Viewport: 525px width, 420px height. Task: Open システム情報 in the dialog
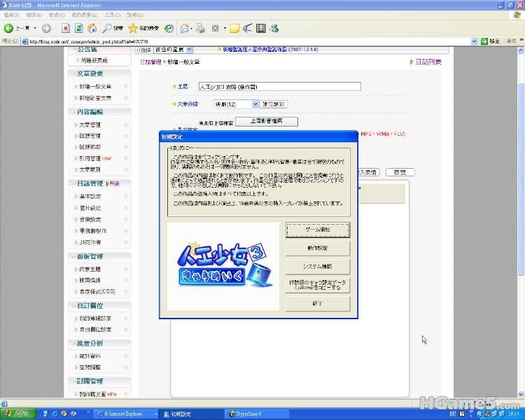(x=318, y=267)
